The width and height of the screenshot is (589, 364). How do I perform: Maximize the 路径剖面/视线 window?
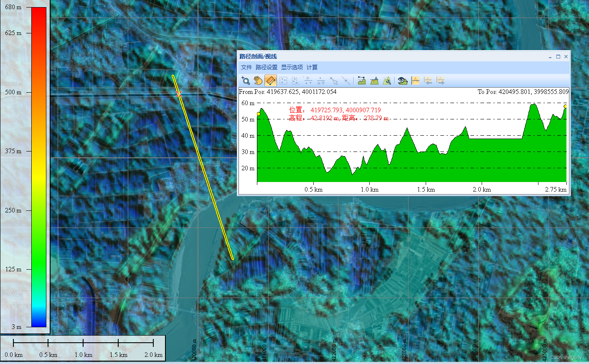558,57
